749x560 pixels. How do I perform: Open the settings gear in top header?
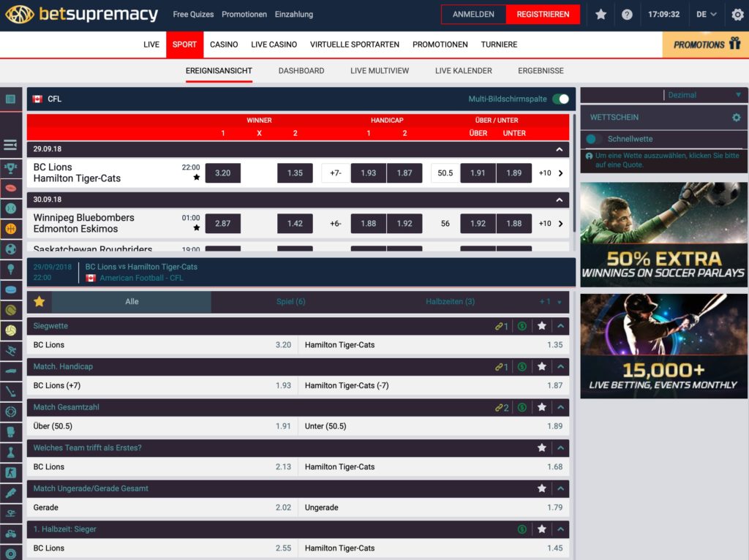pos(737,15)
